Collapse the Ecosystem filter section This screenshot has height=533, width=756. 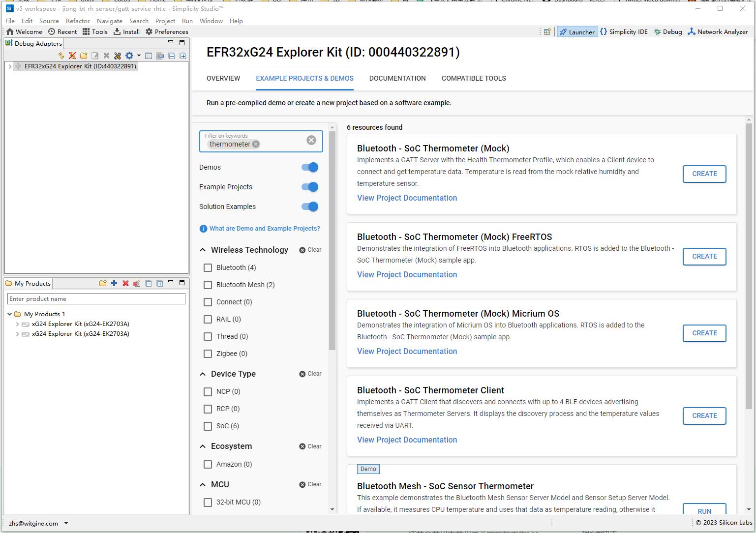pyautogui.click(x=203, y=446)
